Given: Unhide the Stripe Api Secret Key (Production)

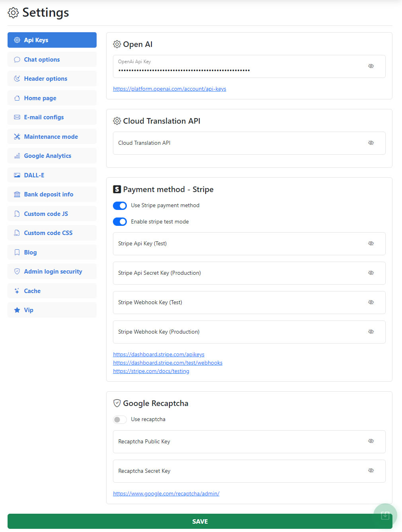Looking at the screenshot, I should 371,273.
